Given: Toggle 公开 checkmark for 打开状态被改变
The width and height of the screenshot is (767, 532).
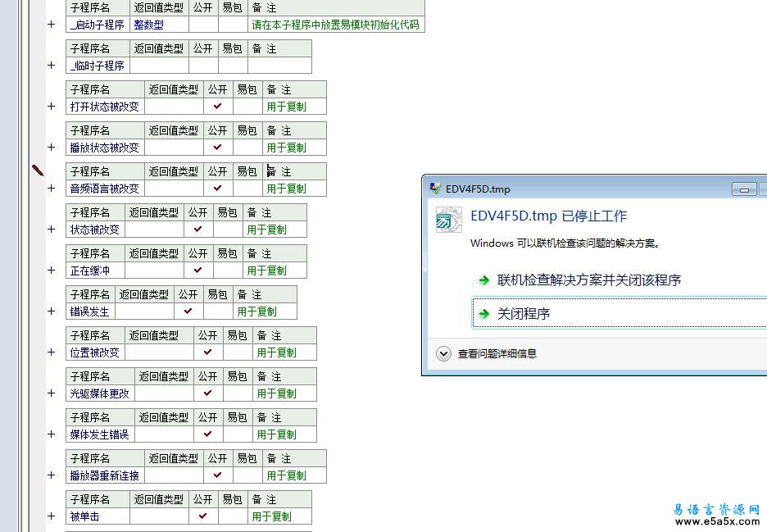Looking at the screenshot, I should [x=218, y=107].
